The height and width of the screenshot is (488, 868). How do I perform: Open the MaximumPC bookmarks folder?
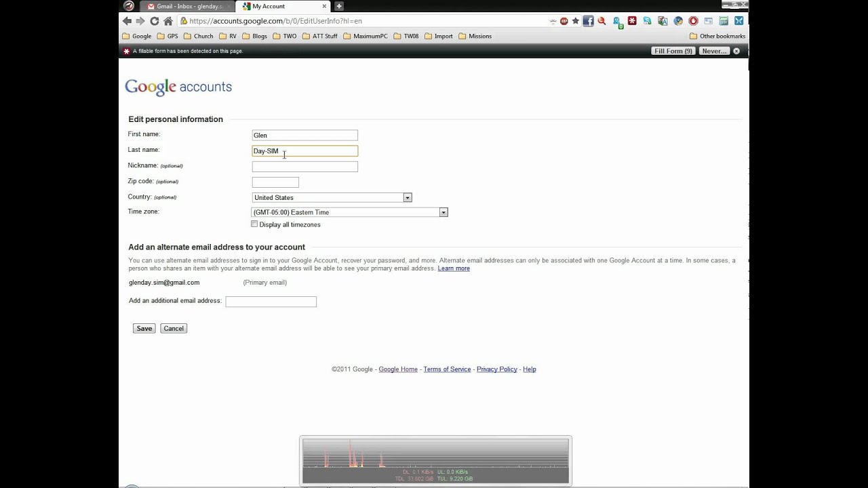click(x=366, y=36)
